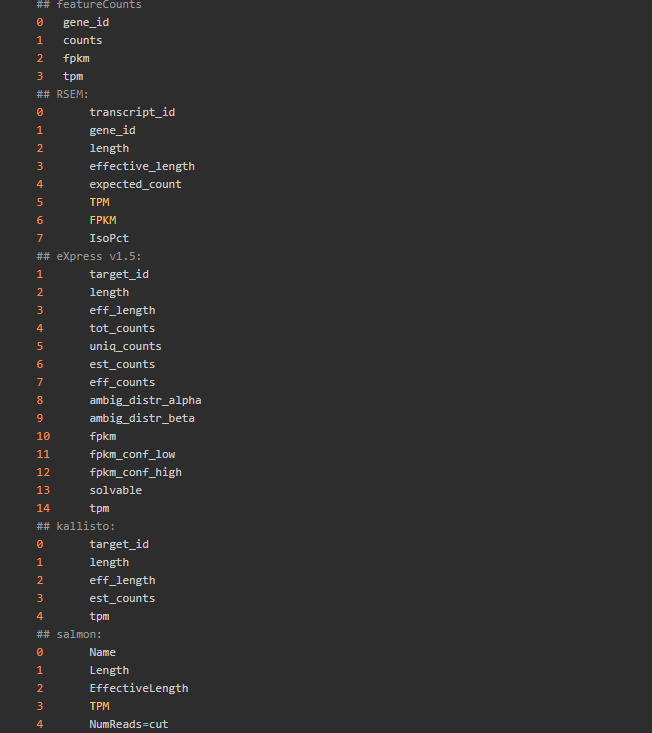Click the highlighted uppercase 'FPKM' entry
This screenshot has height=733, width=652.
tap(103, 221)
